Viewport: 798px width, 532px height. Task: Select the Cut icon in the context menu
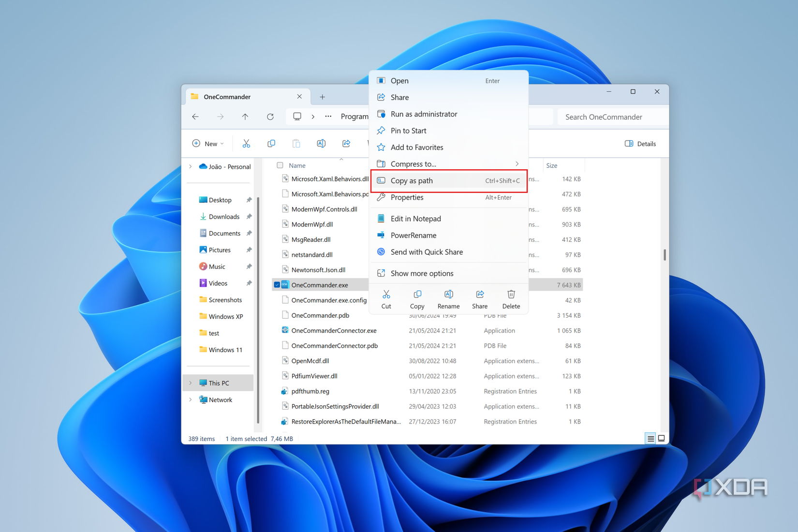click(x=386, y=298)
